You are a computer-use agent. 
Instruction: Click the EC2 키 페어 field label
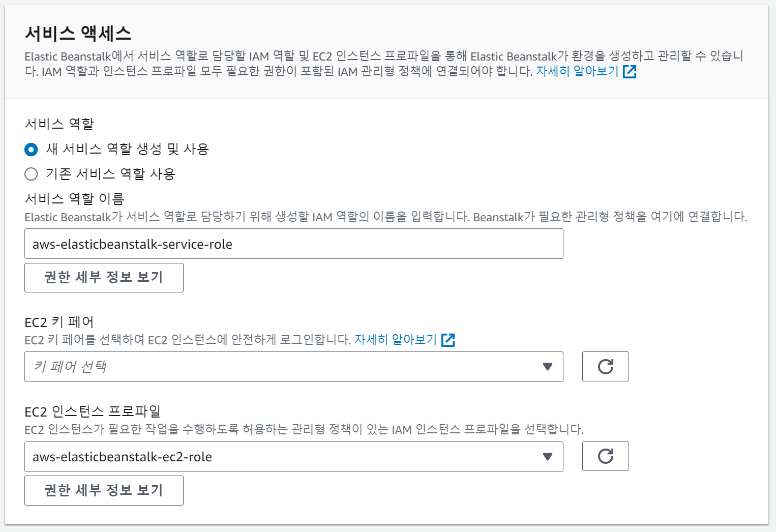(59, 322)
